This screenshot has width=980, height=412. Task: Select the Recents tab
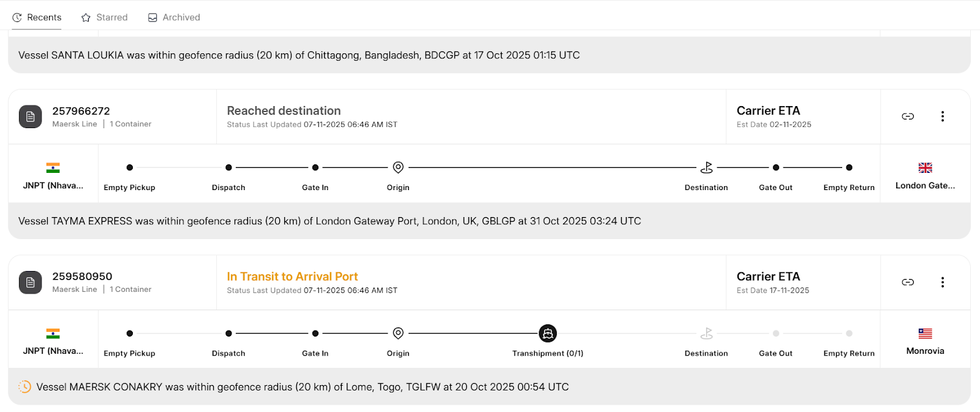point(37,17)
